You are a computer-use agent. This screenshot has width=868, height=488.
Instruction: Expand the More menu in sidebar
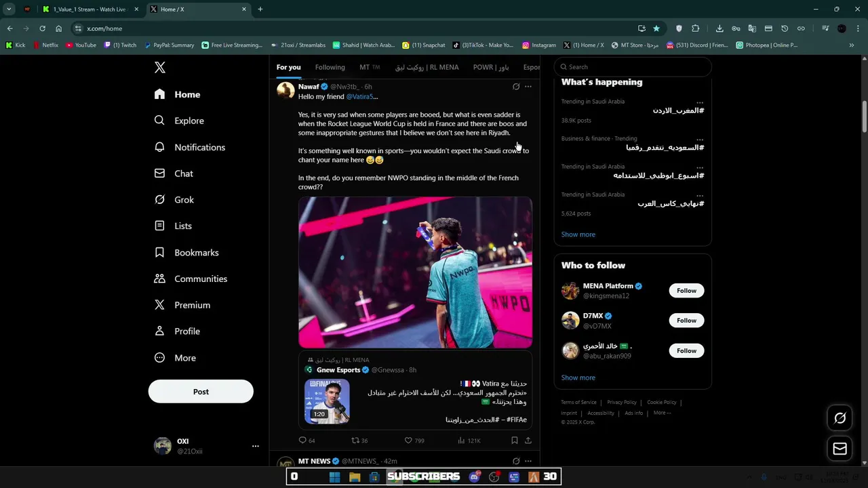[176, 358]
